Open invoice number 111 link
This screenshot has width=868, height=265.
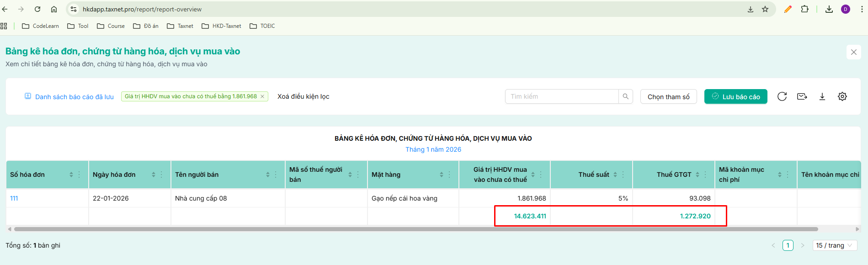(x=14, y=198)
